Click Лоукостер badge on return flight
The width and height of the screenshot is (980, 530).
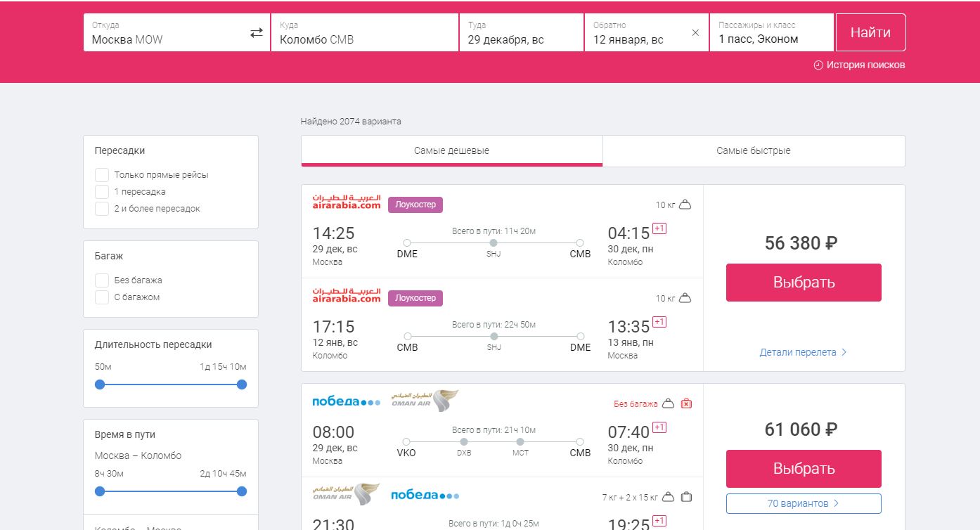point(415,298)
